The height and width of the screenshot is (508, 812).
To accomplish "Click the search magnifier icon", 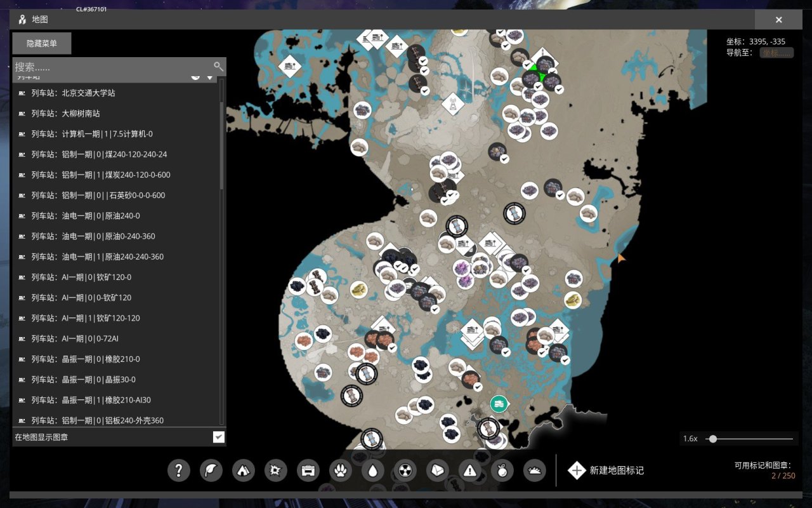I will point(218,67).
